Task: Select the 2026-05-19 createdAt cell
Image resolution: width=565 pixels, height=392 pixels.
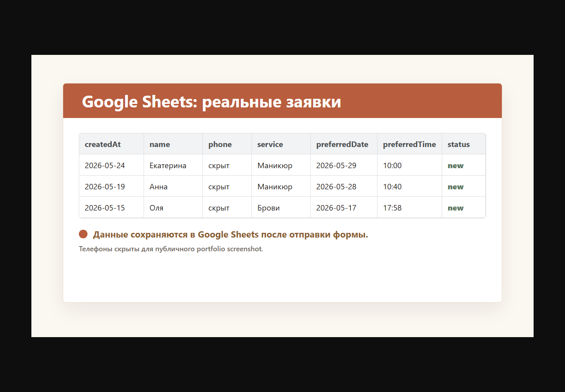Action: click(x=111, y=186)
